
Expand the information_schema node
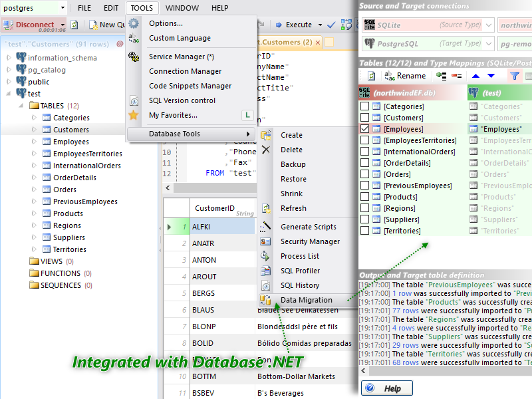tap(9, 58)
